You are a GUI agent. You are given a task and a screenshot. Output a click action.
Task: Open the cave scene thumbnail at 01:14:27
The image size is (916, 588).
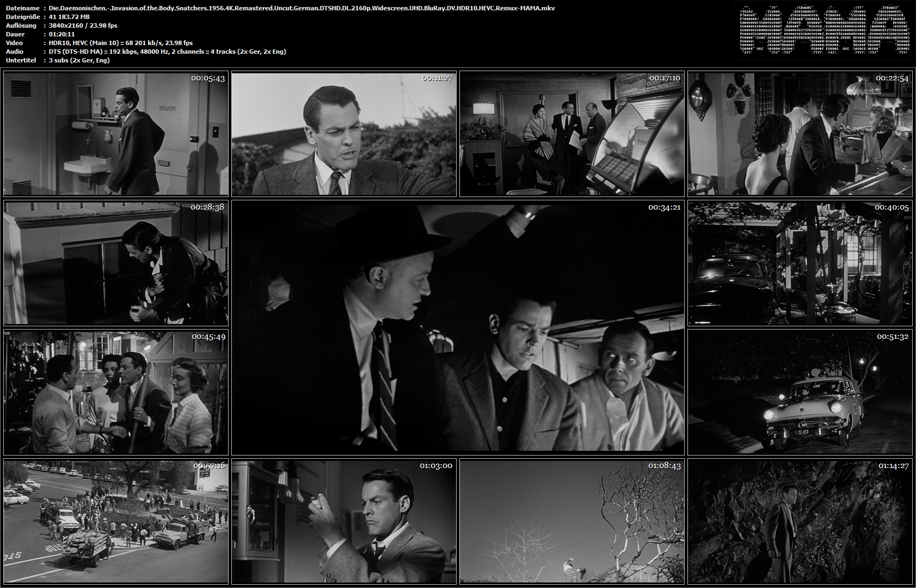(x=800, y=522)
